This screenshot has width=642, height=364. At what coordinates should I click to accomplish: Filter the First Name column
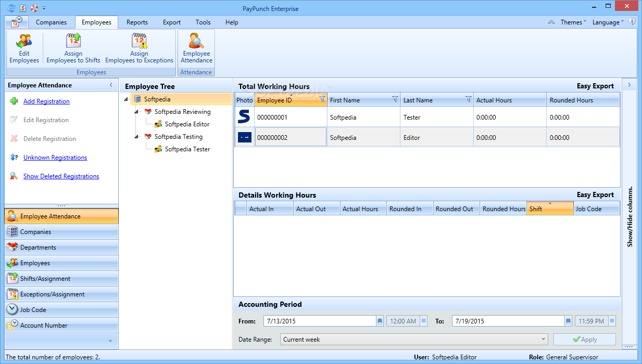(x=395, y=99)
